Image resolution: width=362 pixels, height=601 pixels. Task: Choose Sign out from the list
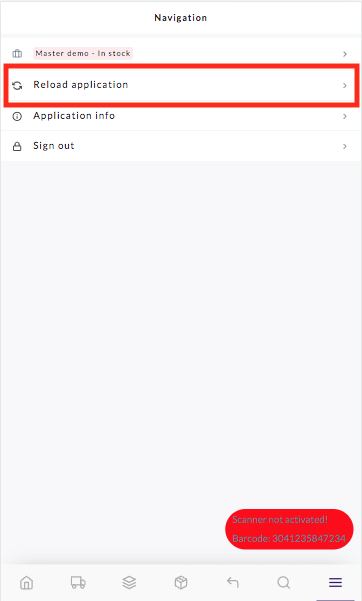[x=181, y=146]
